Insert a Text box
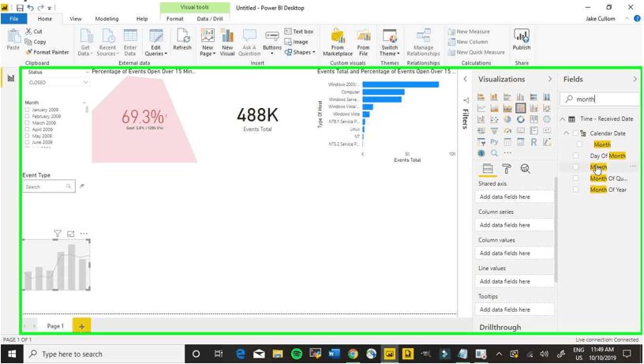644x364 pixels. click(299, 32)
